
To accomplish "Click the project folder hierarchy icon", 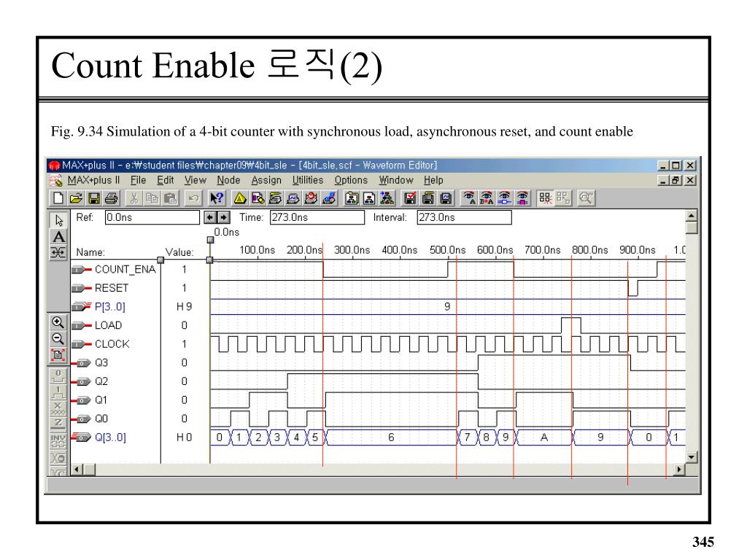I will point(352,198).
